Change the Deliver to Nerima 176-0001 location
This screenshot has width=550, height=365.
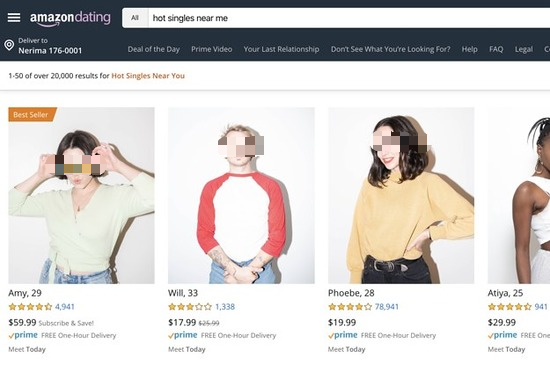click(x=50, y=46)
